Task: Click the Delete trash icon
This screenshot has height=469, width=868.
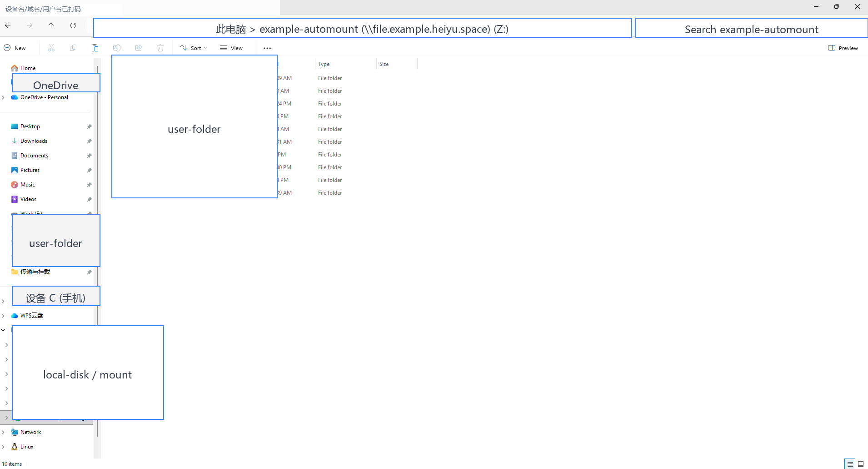Action: (160, 48)
